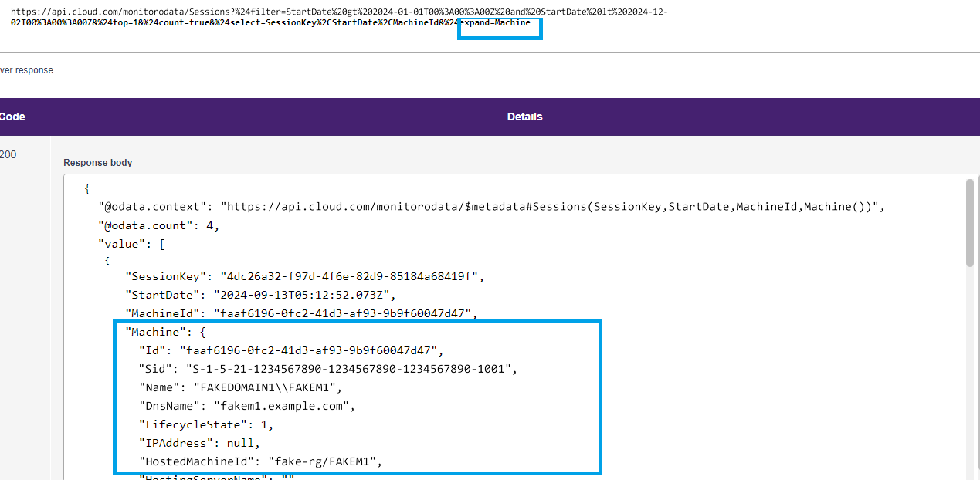Select the 200 status code
The height and width of the screenshot is (480, 980).
pos(8,154)
